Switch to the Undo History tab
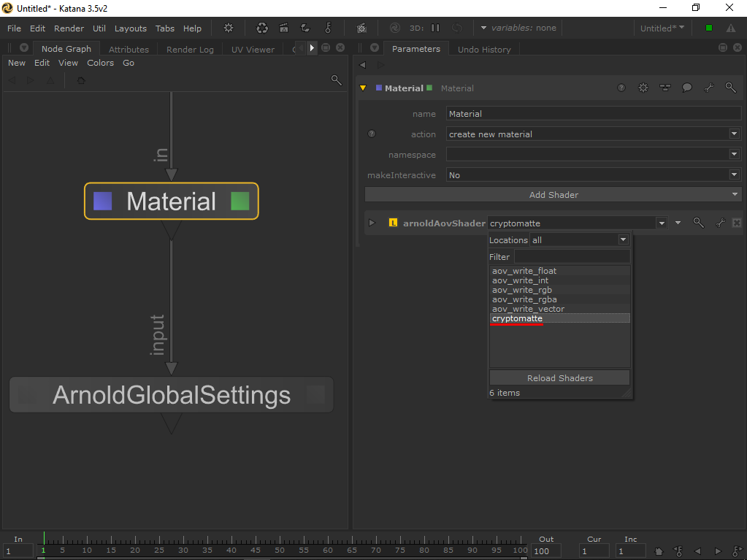Viewport: 747px width, 560px height. coord(484,49)
